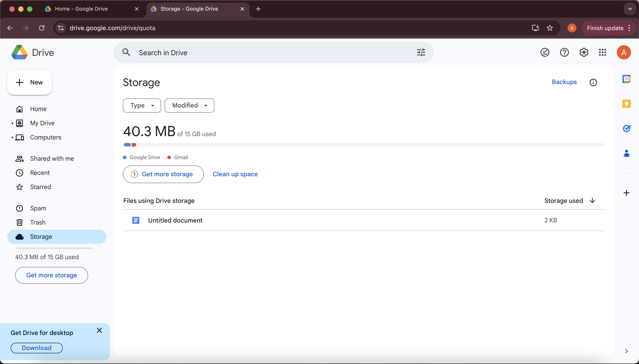639x364 pixels.
Task: Open the Modified filter dropdown
Action: (x=189, y=106)
